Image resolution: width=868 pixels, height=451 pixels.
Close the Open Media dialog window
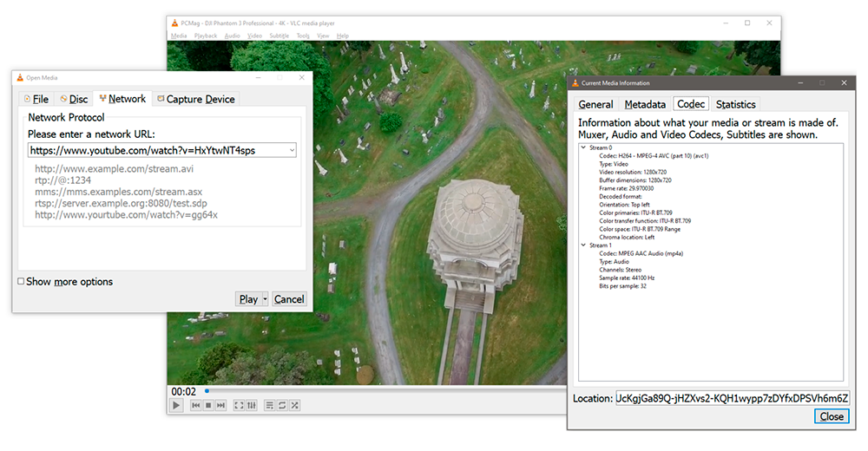click(302, 78)
